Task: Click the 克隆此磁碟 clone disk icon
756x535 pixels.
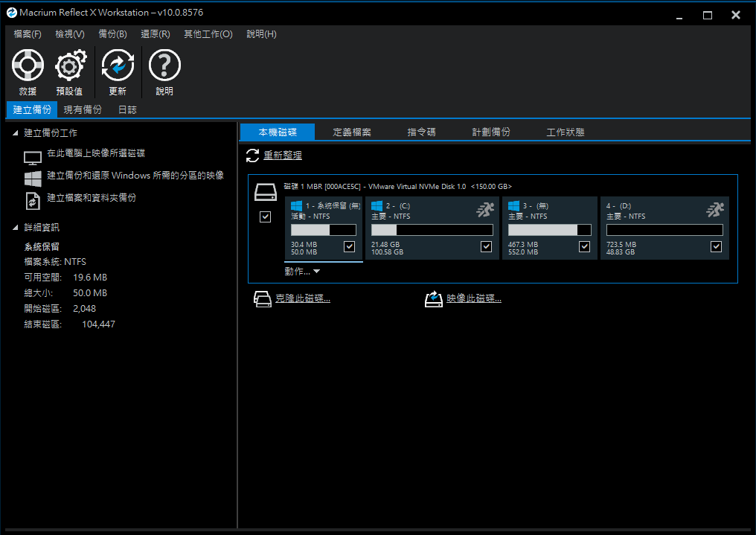Action: pyautogui.click(x=263, y=299)
